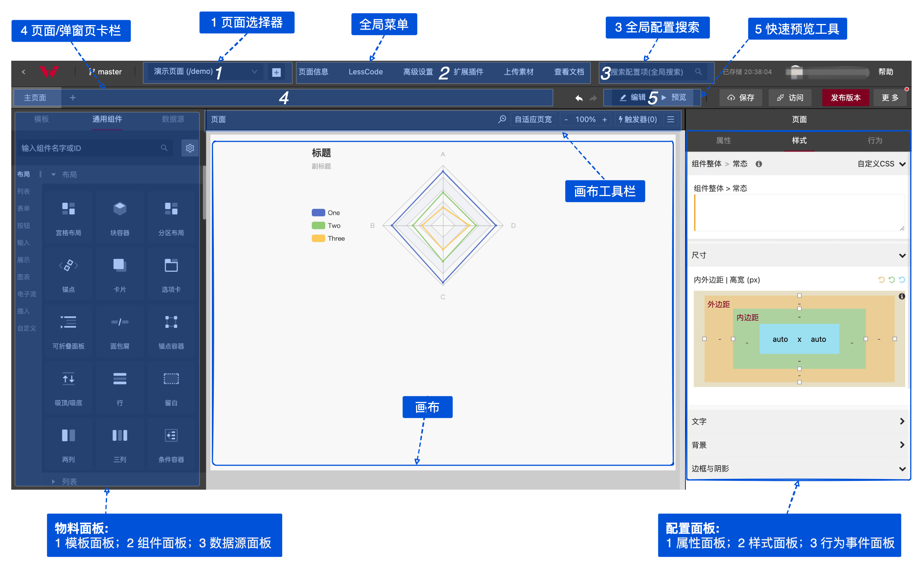Switch to the 数据源 tab

tap(173, 119)
